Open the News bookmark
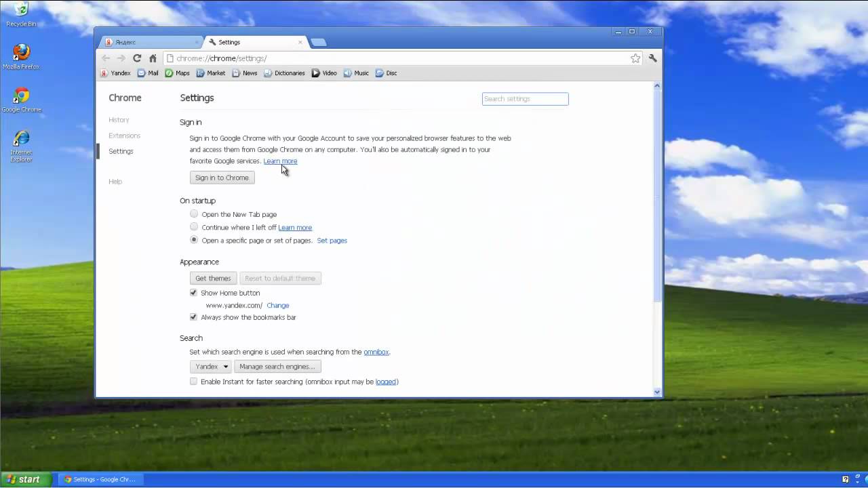The width and height of the screenshot is (868, 488). coord(245,73)
